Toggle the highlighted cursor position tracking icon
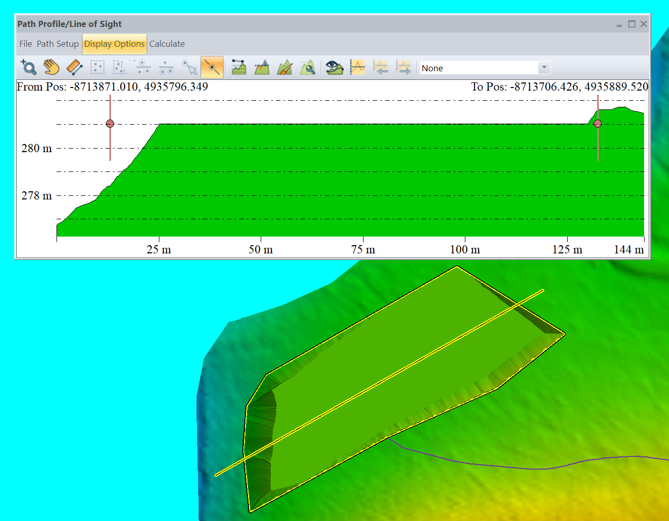 pos(212,67)
